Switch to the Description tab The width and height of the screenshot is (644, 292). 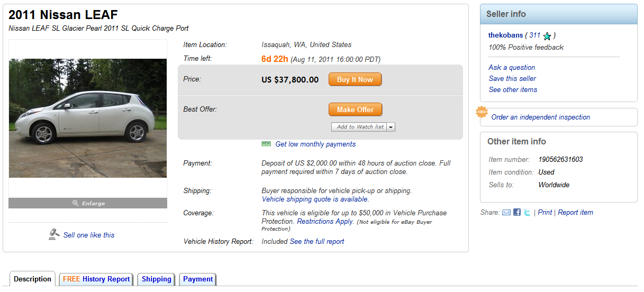[x=32, y=279]
